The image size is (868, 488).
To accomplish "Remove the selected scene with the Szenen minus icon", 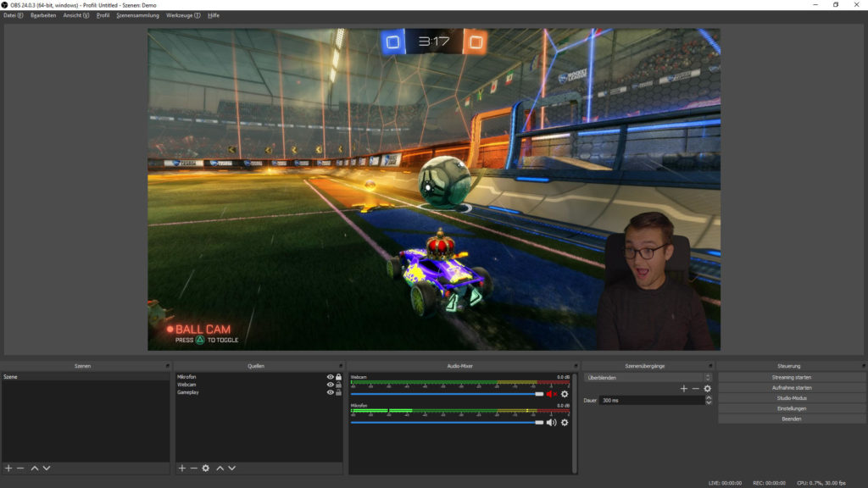I will click(x=20, y=468).
